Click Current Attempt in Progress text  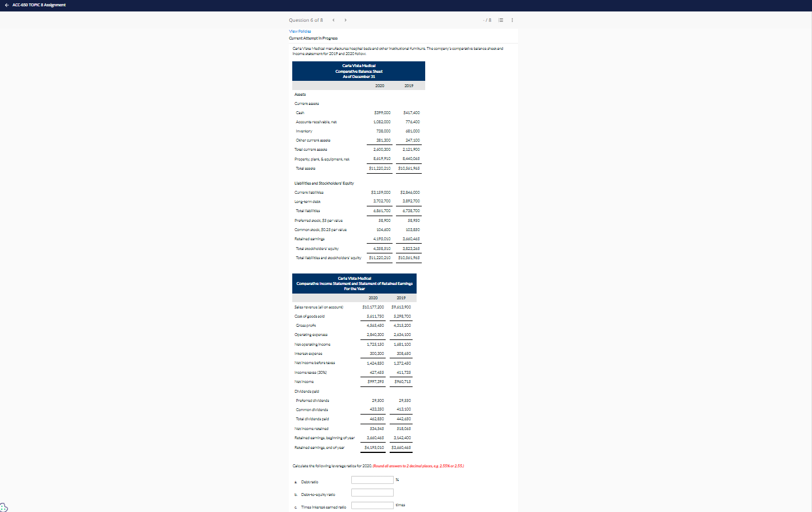click(x=313, y=38)
